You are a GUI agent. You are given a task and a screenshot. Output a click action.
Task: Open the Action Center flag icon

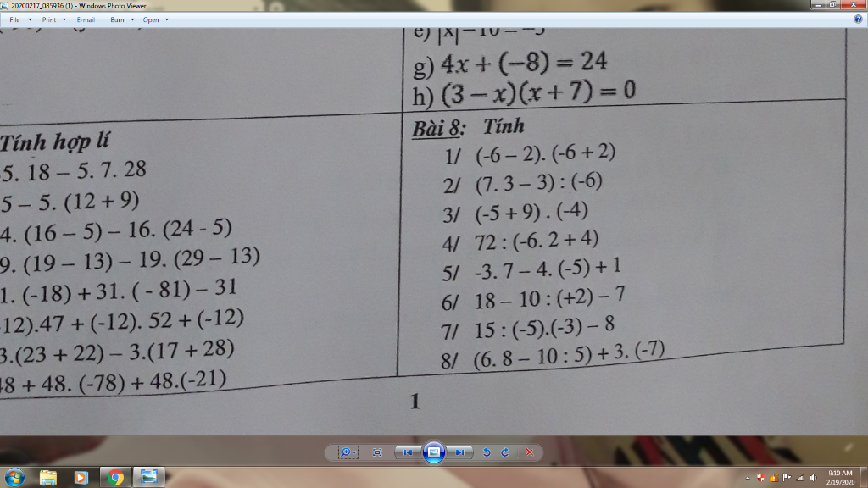click(x=787, y=478)
